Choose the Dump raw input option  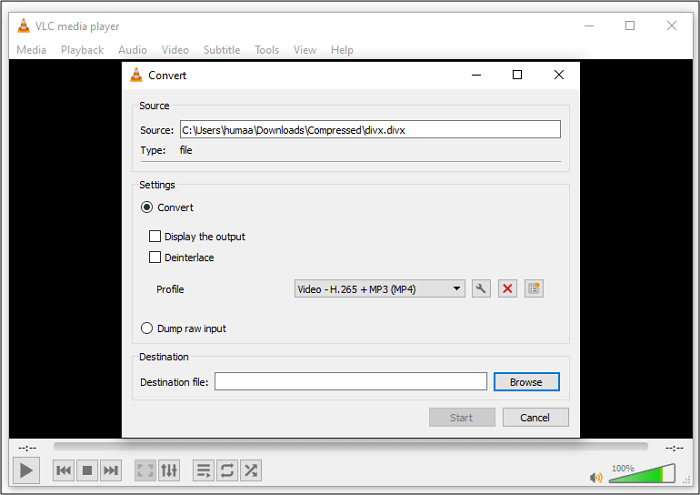147,328
